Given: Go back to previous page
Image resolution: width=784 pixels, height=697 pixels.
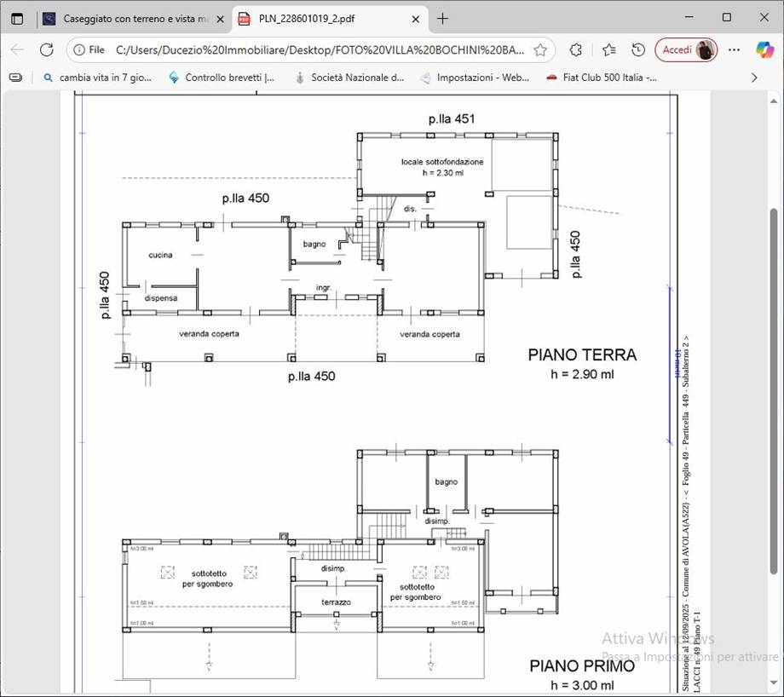Looking at the screenshot, I should pos(17,49).
